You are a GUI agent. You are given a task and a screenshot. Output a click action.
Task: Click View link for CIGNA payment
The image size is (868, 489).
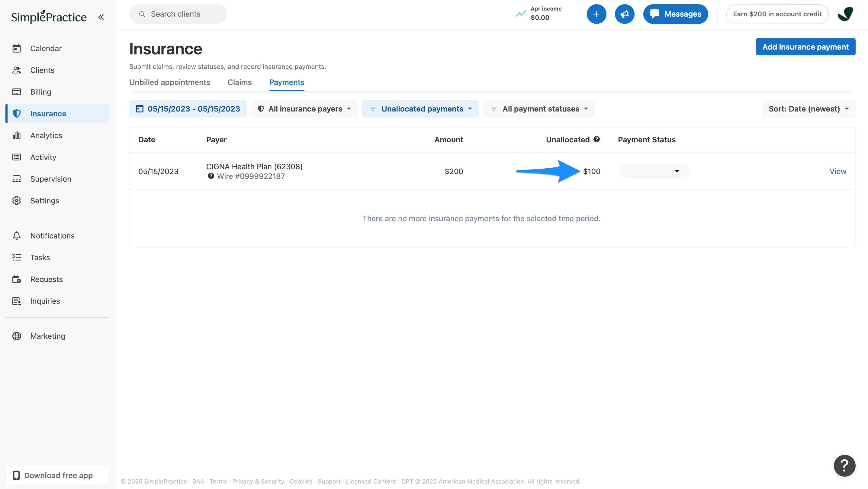(838, 171)
